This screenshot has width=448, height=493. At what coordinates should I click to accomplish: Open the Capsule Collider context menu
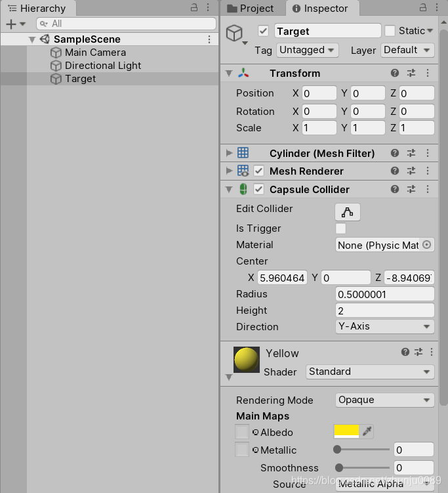tap(428, 189)
